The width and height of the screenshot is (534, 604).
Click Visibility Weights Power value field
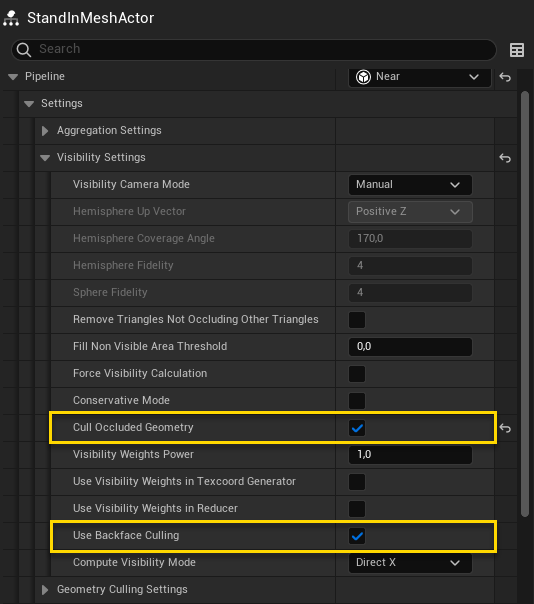point(410,455)
